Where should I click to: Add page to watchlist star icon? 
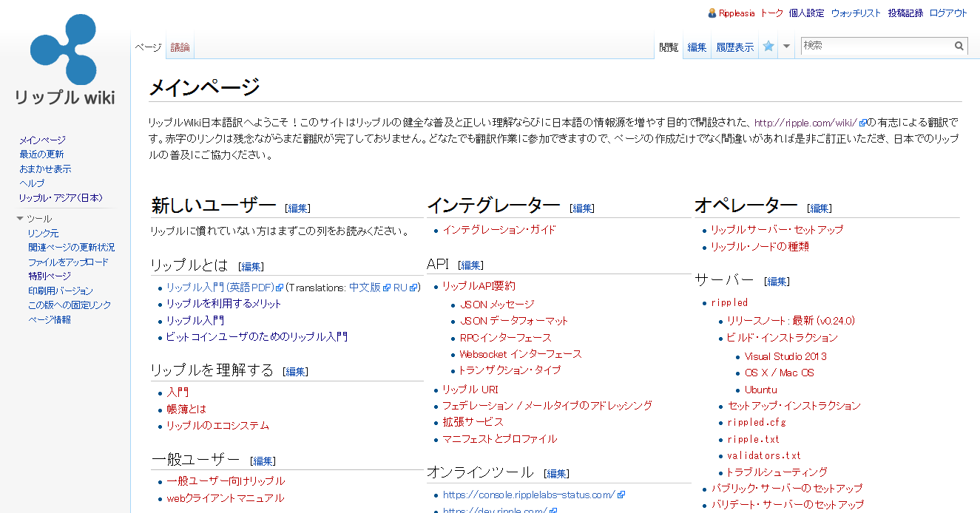(768, 46)
